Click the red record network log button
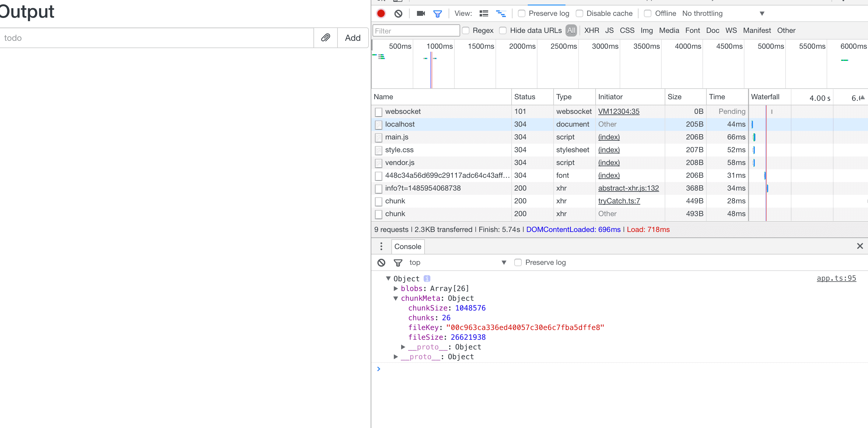This screenshot has height=428, width=868. click(x=381, y=13)
